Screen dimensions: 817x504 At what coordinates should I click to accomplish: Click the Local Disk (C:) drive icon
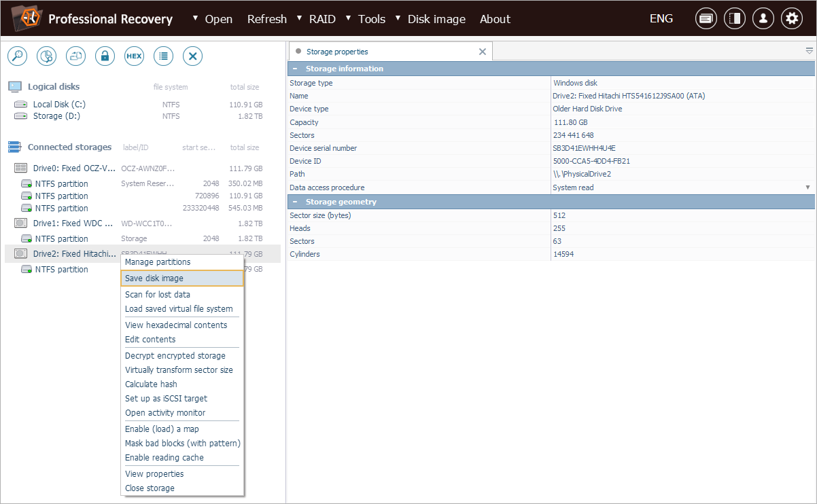(21, 105)
